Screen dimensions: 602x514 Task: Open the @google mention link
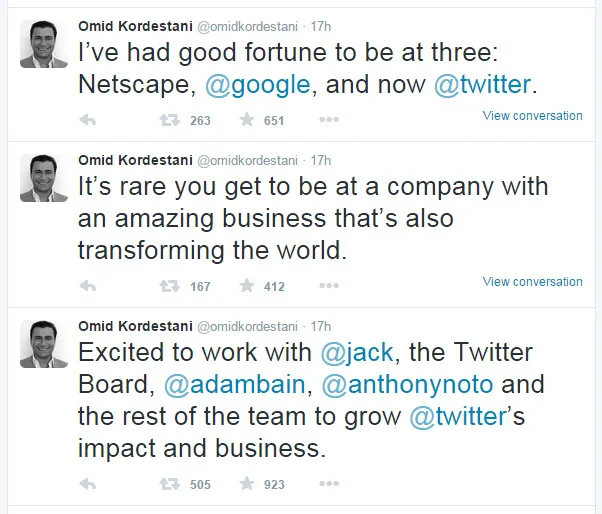(257, 86)
